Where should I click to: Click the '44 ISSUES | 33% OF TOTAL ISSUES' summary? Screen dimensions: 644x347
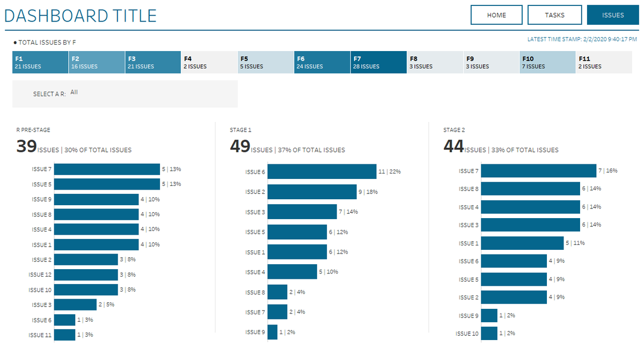tap(501, 147)
